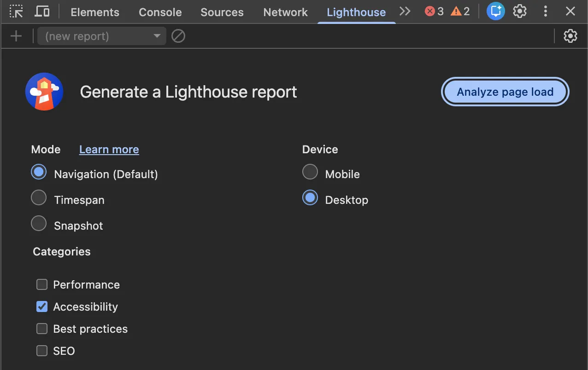Switch to the Sources tab

pos(222,12)
